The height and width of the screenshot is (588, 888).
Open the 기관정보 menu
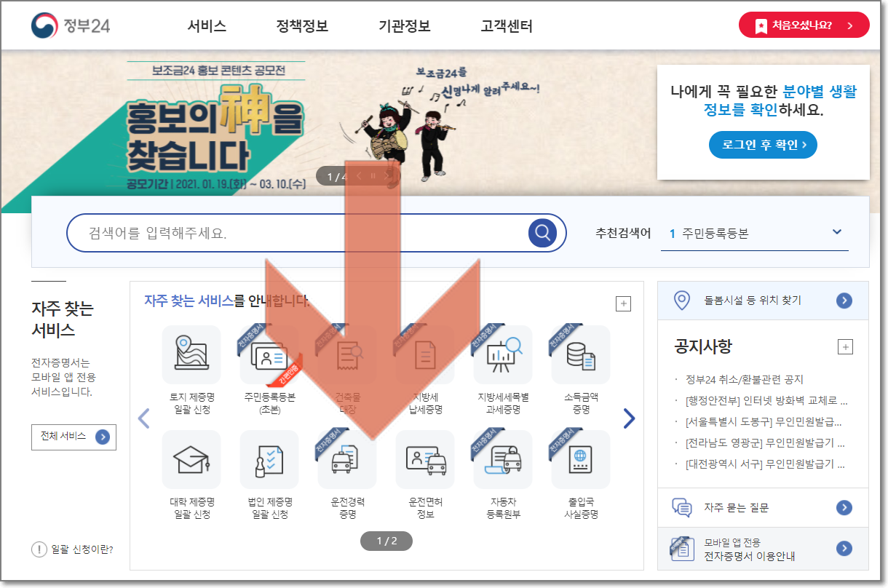click(405, 26)
